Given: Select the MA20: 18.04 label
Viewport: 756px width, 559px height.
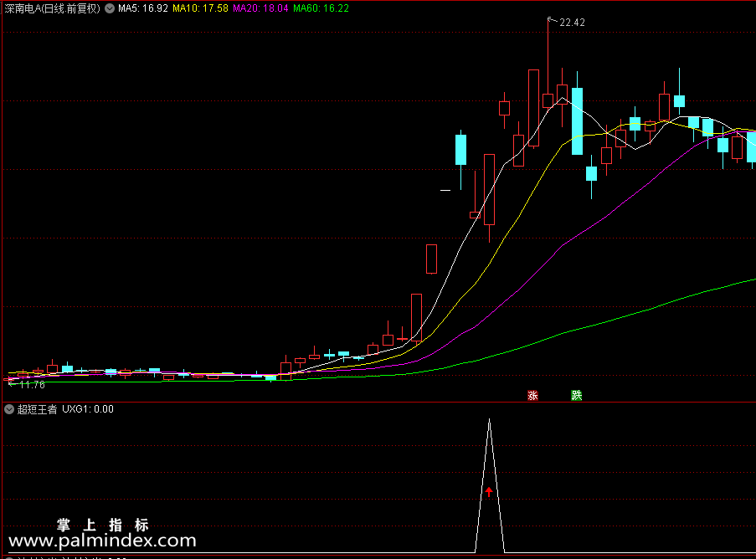Looking at the screenshot, I should click(x=260, y=8).
